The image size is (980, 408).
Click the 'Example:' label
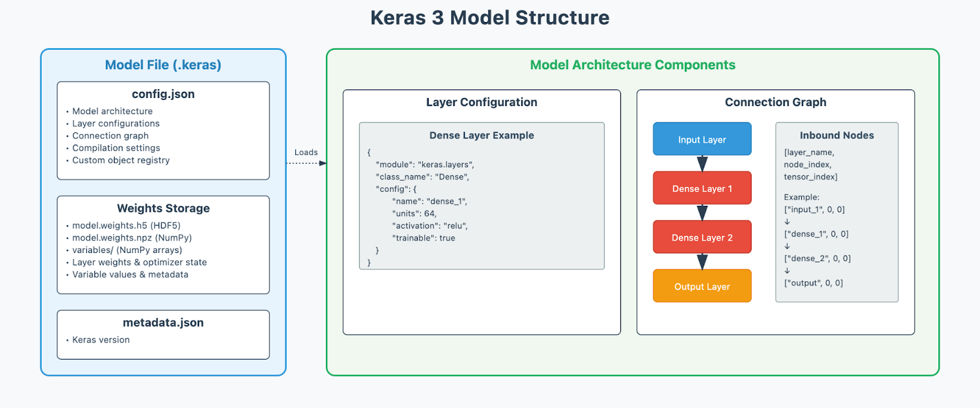[802, 197]
